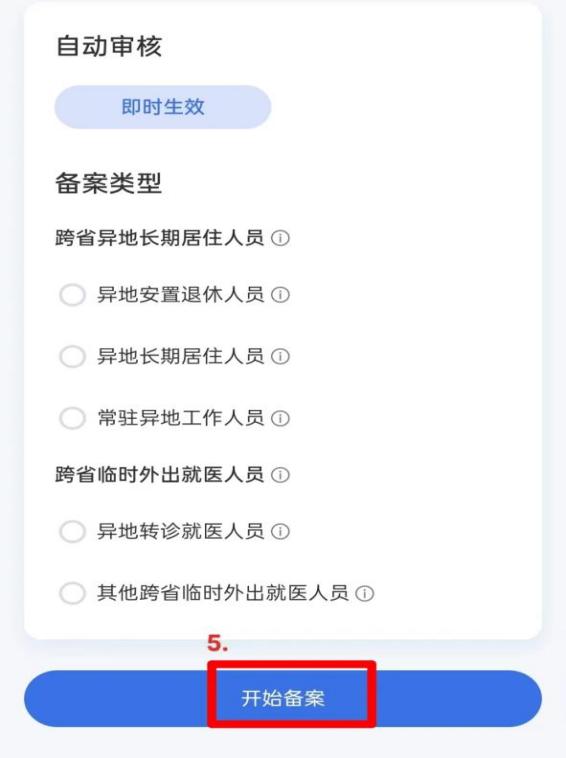Click the 跨省异地长期居住人员 group label
This screenshot has width=566, height=758.
[160, 238]
